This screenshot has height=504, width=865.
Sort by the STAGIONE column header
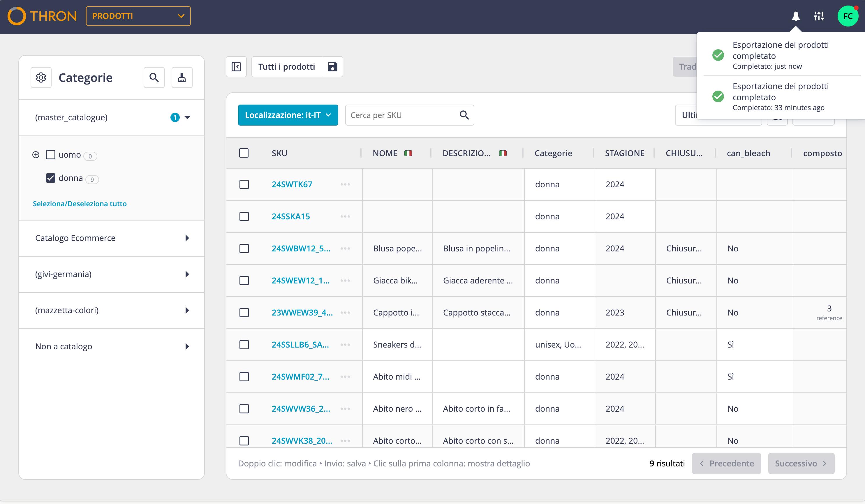(624, 153)
